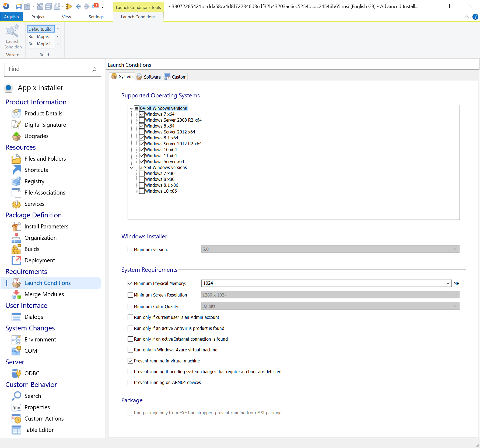Collapse the 64-bit Windows versions node
The height and width of the screenshot is (448, 480).
pyautogui.click(x=131, y=108)
